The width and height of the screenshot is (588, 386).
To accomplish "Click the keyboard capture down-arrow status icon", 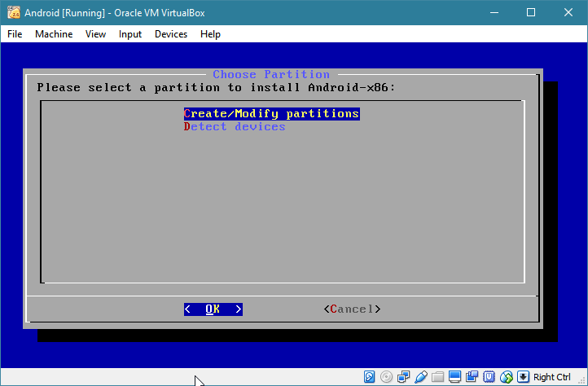I will (x=523, y=376).
